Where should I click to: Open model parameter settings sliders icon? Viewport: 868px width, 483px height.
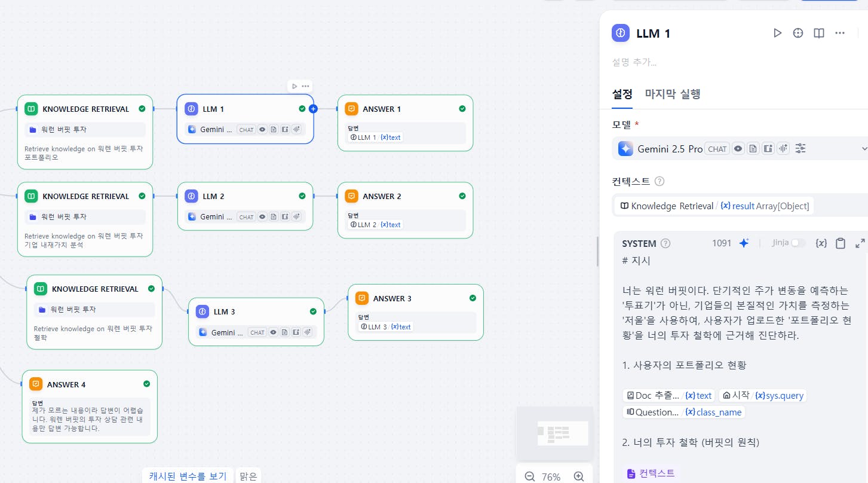tap(801, 149)
